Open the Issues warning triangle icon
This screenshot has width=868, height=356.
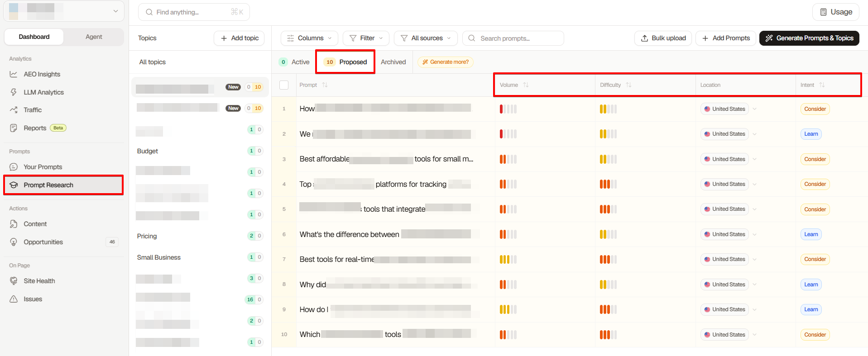click(14, 299)
